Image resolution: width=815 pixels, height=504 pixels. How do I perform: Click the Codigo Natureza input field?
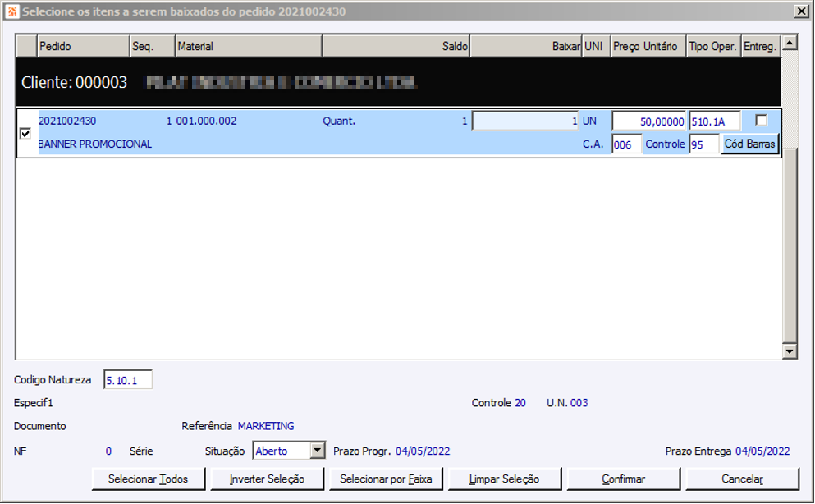coord(128,380)
